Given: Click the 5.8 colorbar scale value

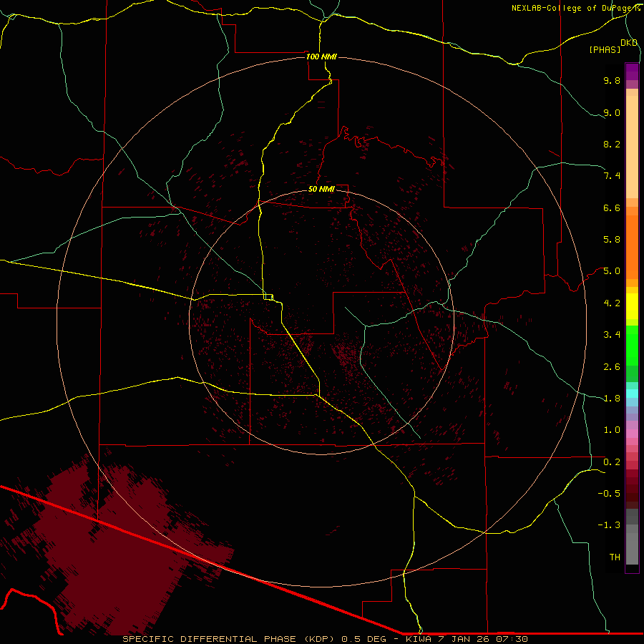Looking at the screenshot, I should coord(612,240).
